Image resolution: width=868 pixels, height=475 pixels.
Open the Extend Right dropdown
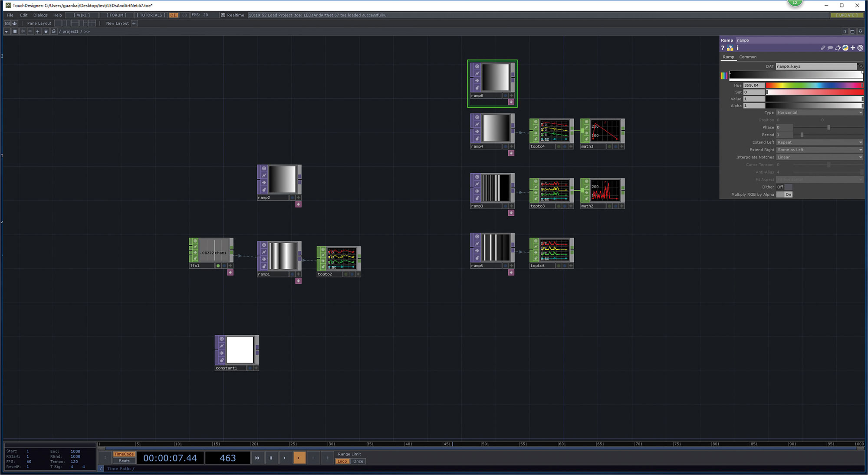coord(819,150)
